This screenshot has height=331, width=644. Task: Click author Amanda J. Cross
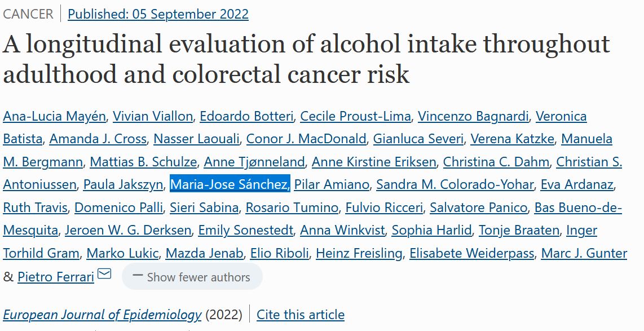pos(98,139)
